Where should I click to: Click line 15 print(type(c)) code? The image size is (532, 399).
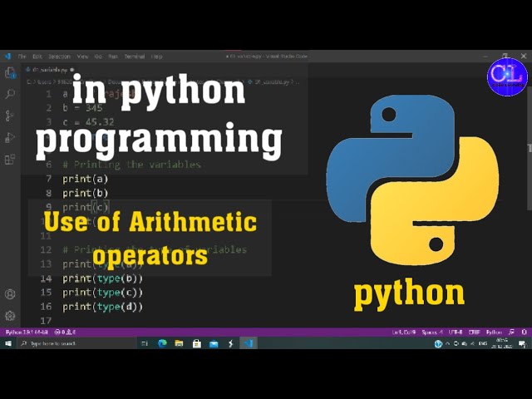tap(102, 293)
